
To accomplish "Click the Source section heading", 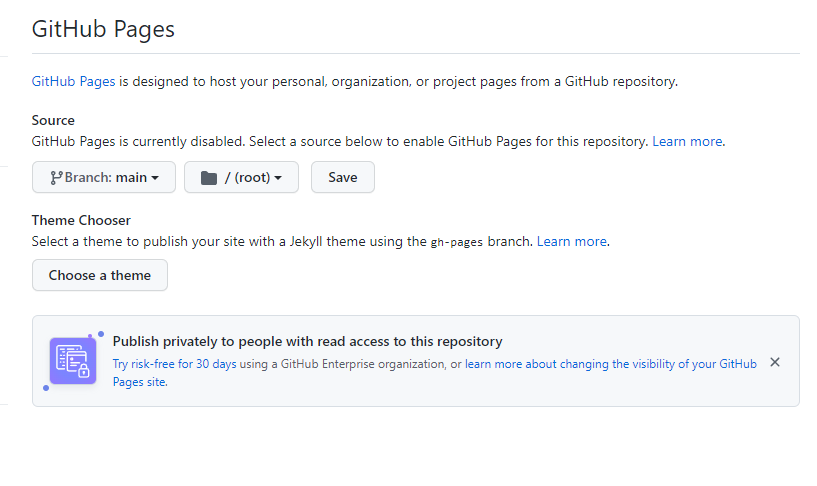I will click(x=53, y=120).
